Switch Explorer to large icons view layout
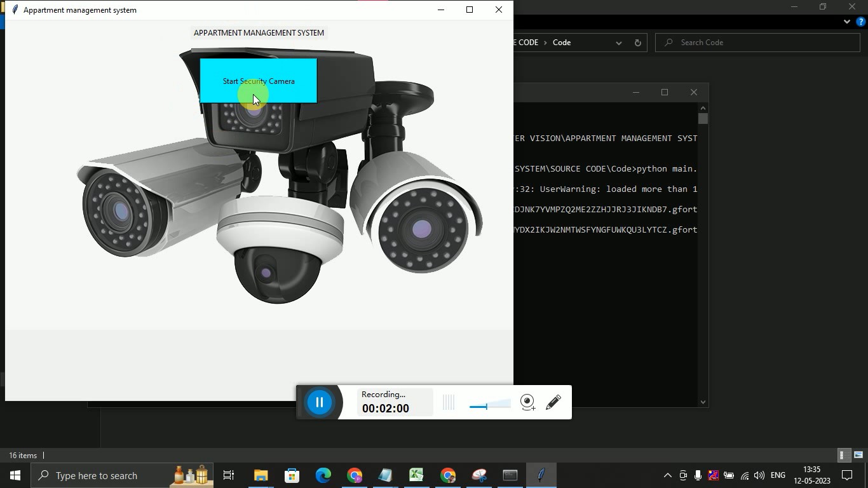Screen dimensions: 868x488 (x=858, y=455)
